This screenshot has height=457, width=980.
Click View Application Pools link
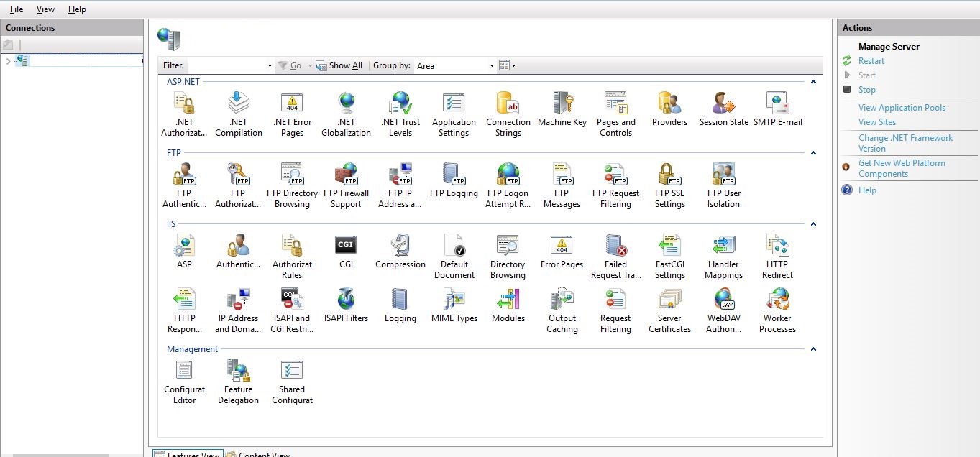click(902, 108)
